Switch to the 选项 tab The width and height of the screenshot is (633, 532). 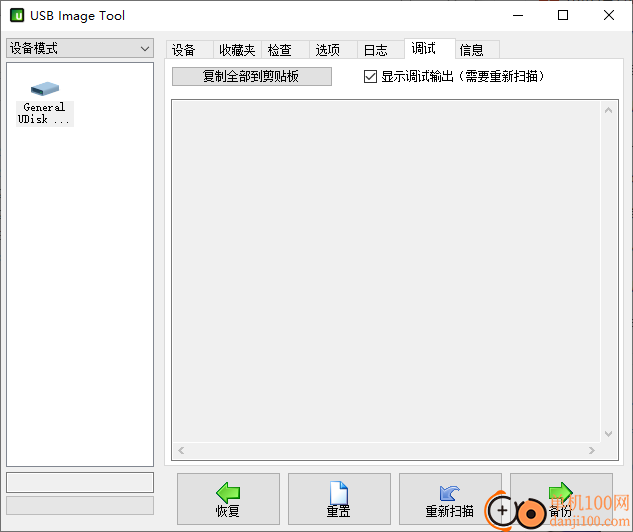pos(333,50)
